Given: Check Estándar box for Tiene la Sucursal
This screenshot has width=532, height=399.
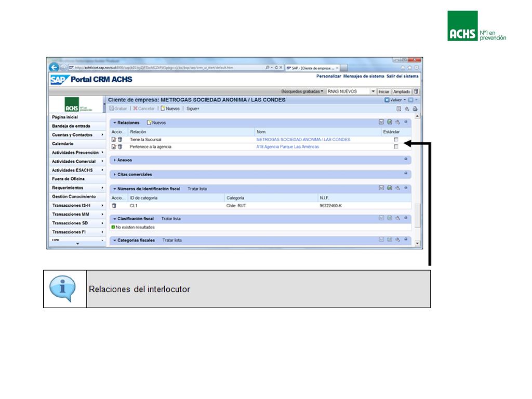Looking at the screenshot, I should pyautogui.click(x=396, y=139).
